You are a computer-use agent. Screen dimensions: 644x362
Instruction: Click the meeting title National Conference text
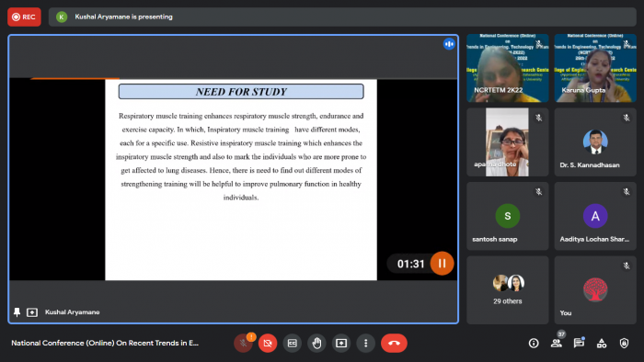tap(105, 343)
